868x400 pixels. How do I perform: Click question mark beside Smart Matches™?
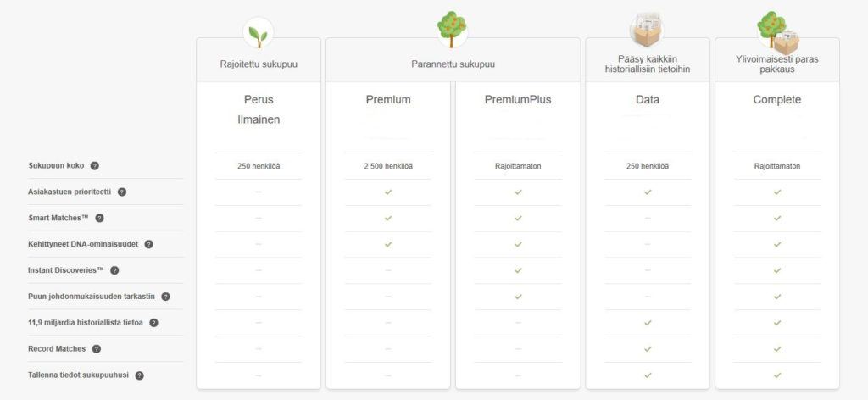tap(100, 218)
